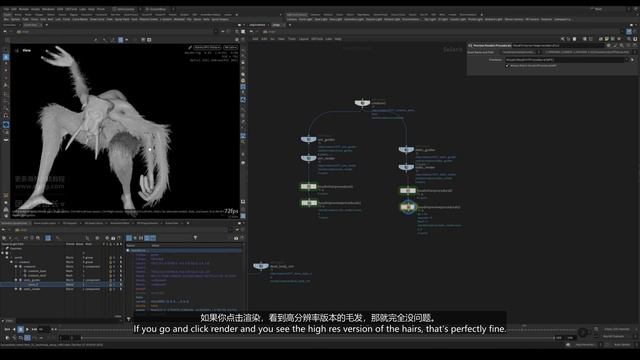This screenshot has width=640, height=360.
Task: Click the play forward button in the playbar
Action: pyautogui.click(x=27, y=329)
